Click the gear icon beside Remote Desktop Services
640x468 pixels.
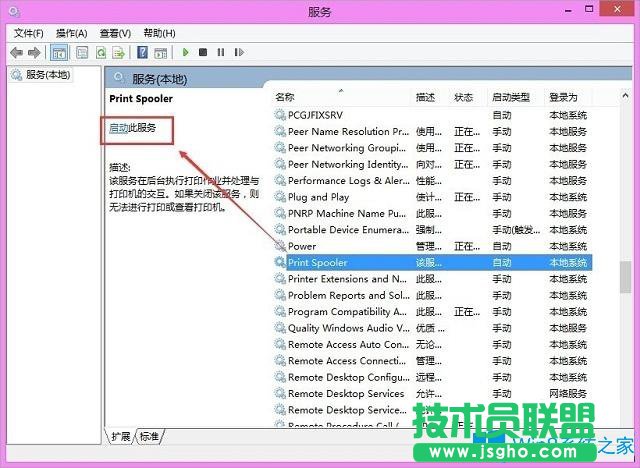click(280, 393)
